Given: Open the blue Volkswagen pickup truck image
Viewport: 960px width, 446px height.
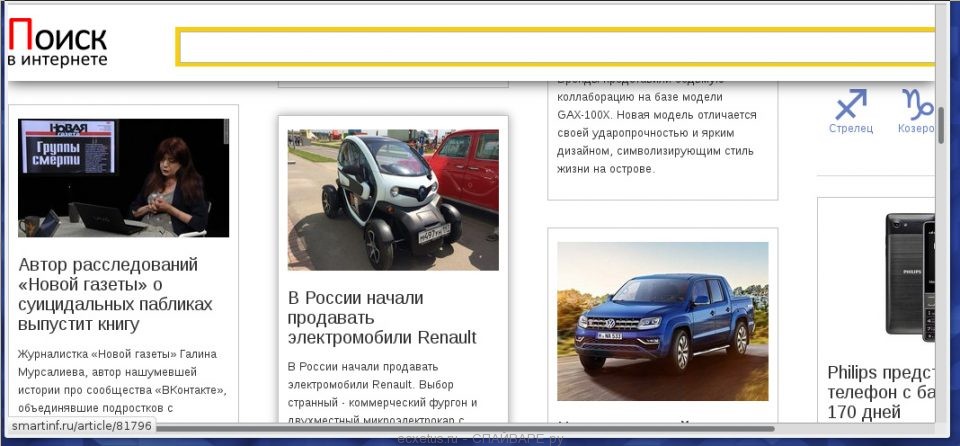Looking at the screenshot, I should [x=662, y=321].
